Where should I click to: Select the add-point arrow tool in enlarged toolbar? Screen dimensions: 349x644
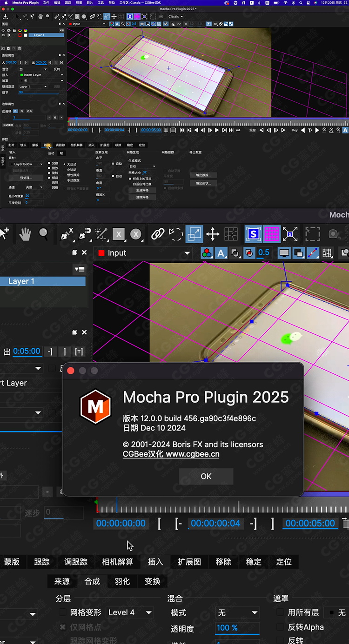pyautogui.click(x=4, y=234)
